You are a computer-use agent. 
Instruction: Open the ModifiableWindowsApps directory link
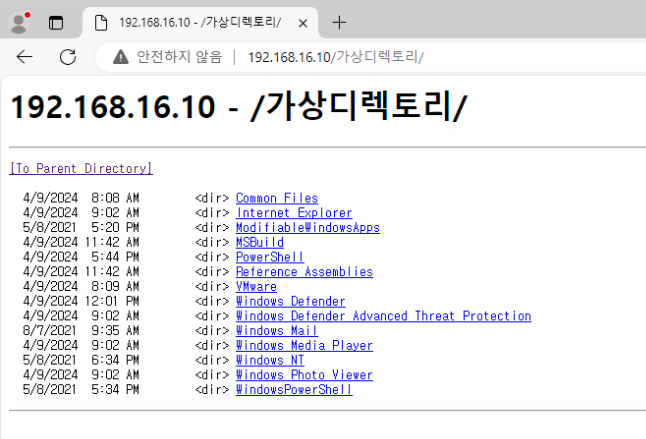coord(308,227)
